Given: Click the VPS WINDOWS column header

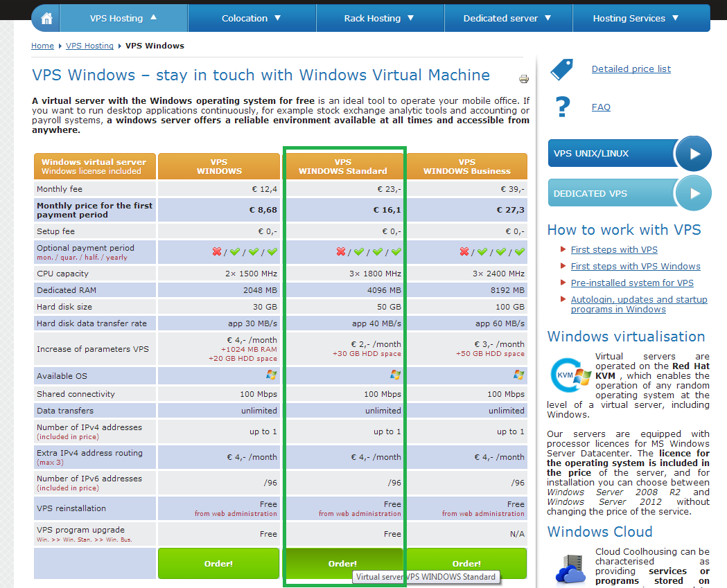Looking at the screenshot, I should pos(219,166).
